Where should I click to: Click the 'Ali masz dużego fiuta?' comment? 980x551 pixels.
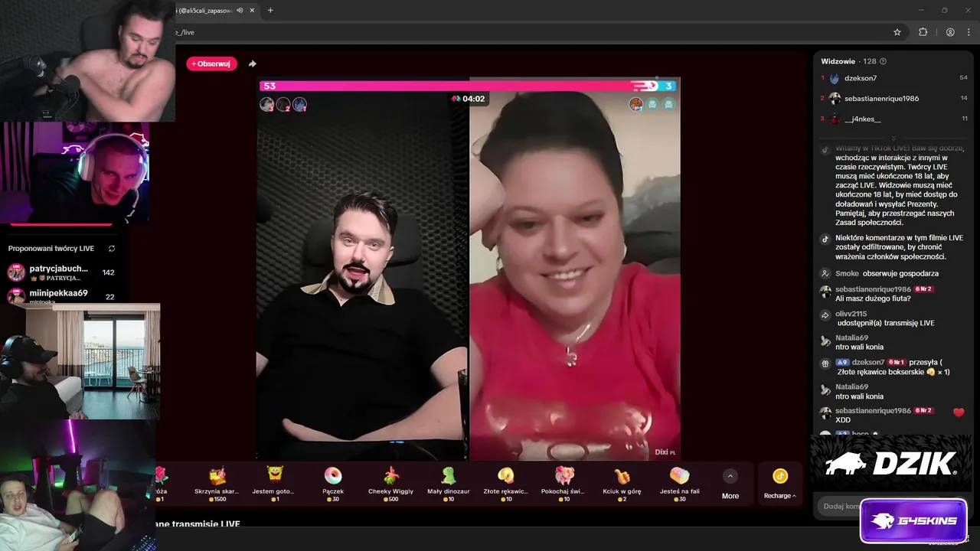click(873, 298)
